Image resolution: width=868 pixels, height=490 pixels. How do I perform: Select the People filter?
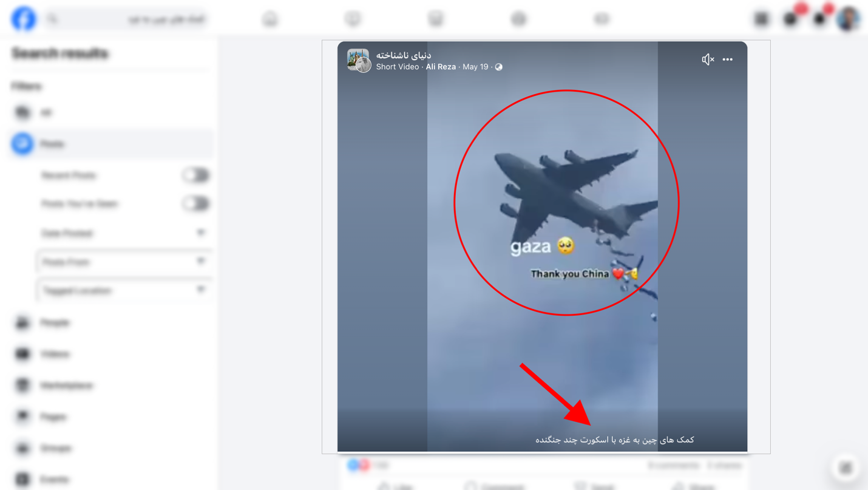point(112,322)
